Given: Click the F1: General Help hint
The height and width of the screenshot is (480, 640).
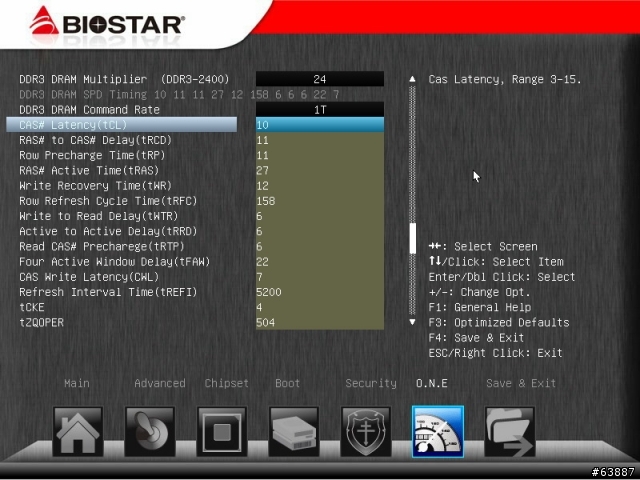Looking at the screenshot, I should click(x=480, y=307).
